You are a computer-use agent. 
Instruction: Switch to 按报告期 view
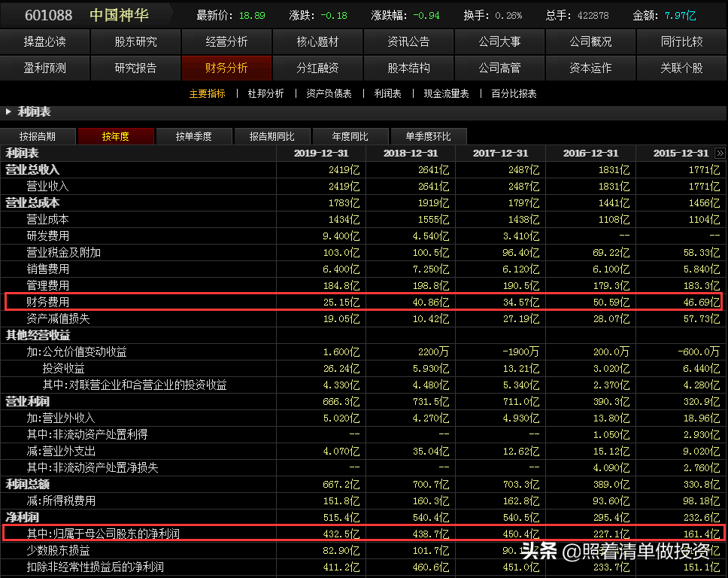click(x=38, y=136)
